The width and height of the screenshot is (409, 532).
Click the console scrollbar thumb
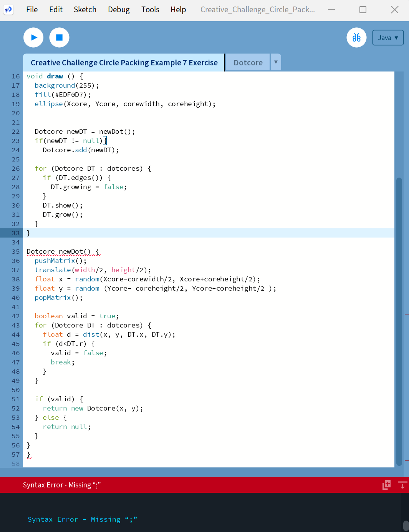(x=406, y=526)
